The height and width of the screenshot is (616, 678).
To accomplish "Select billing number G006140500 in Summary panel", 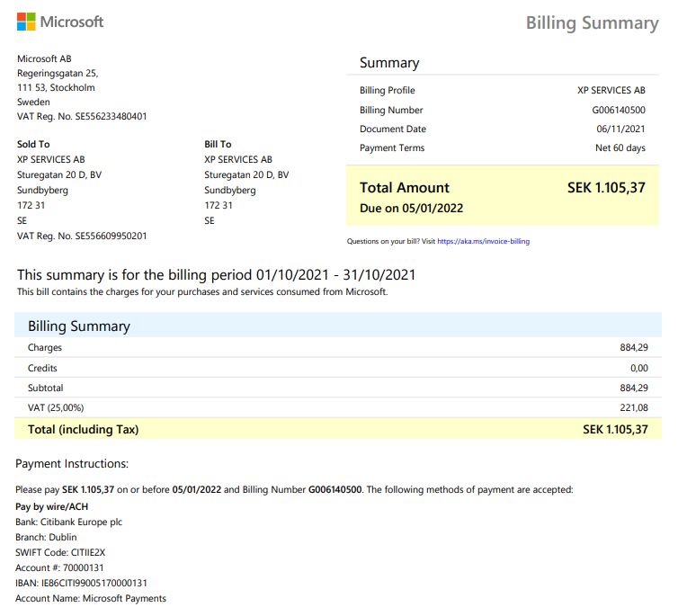I will [x=618, y=110].
